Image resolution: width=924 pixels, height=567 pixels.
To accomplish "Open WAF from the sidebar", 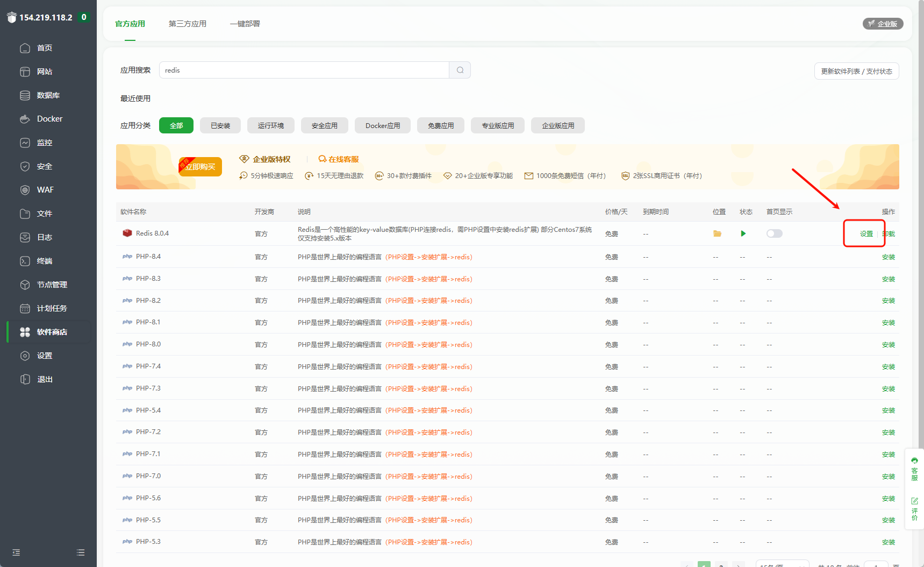I will point(45,190).
